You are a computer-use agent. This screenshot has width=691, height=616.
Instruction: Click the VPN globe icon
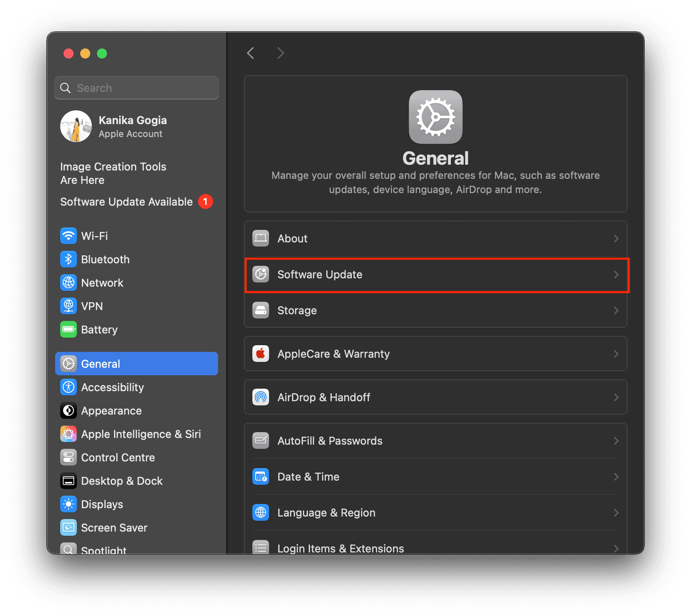tap(69, 306)
